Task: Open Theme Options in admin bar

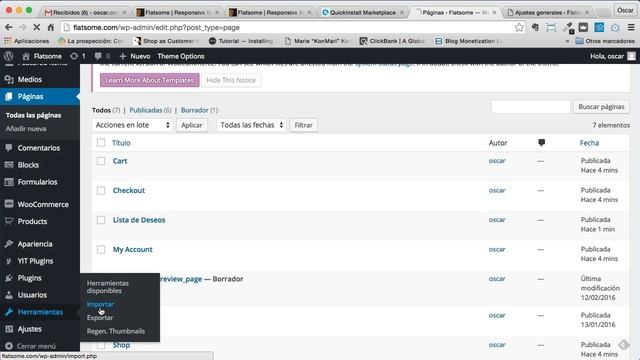Action: [x=181, y=56]
